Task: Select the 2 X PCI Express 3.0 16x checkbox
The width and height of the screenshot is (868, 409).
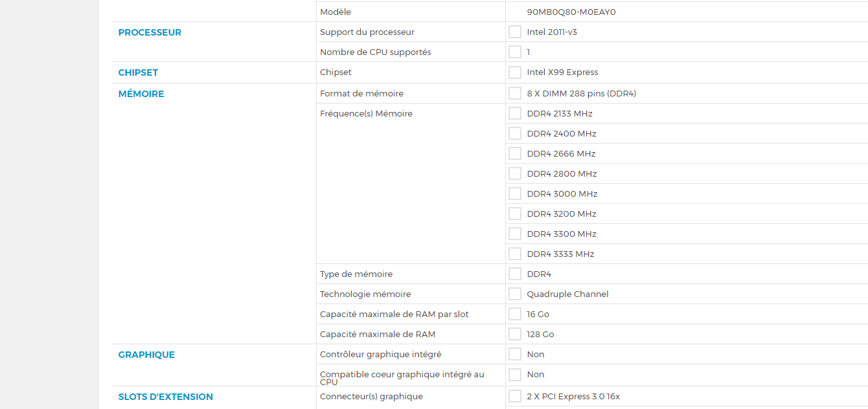Action: [515, 396]
